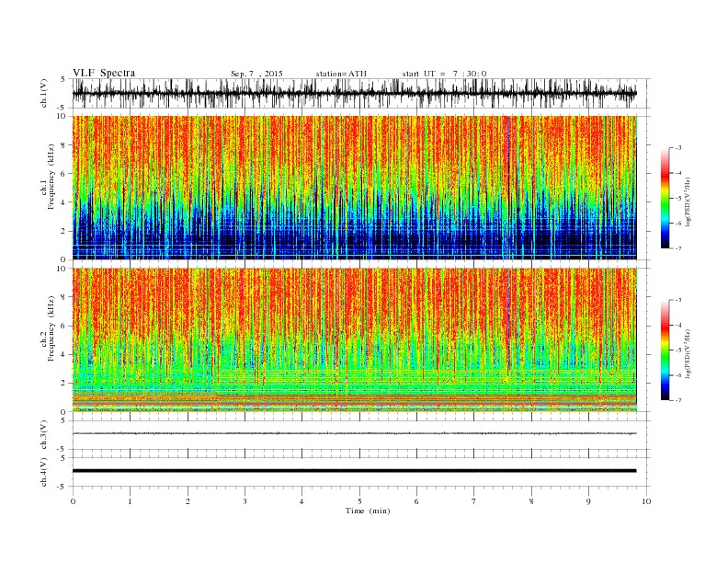
Task: Click the "start UT = 7:30:0" label
Action: click(444, 74)
